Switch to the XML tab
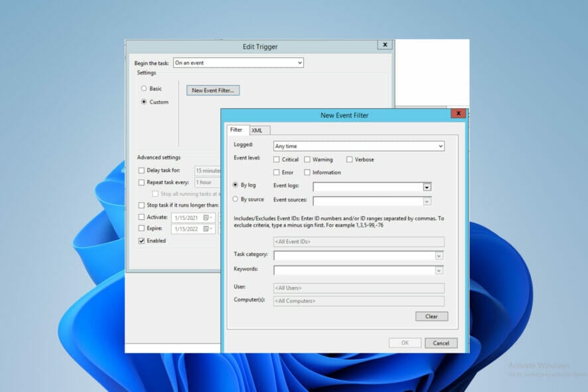 click(257, 130)
